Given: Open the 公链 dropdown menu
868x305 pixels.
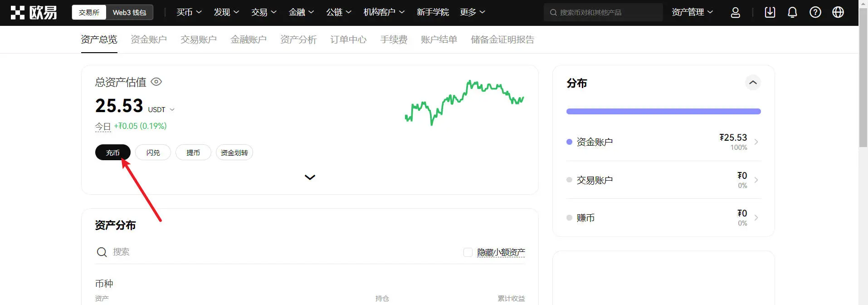Looking at the screenshot, I should click(x=339, y=12).
